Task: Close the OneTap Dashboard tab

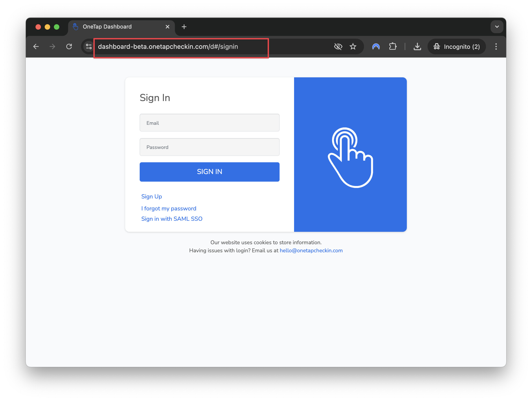Action: [167, 27]
